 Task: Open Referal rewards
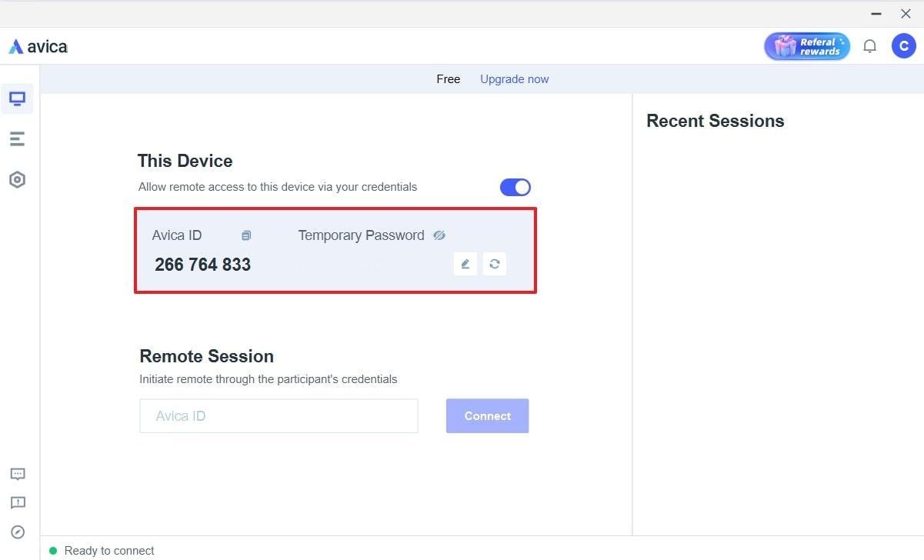[x=806, y=45]
